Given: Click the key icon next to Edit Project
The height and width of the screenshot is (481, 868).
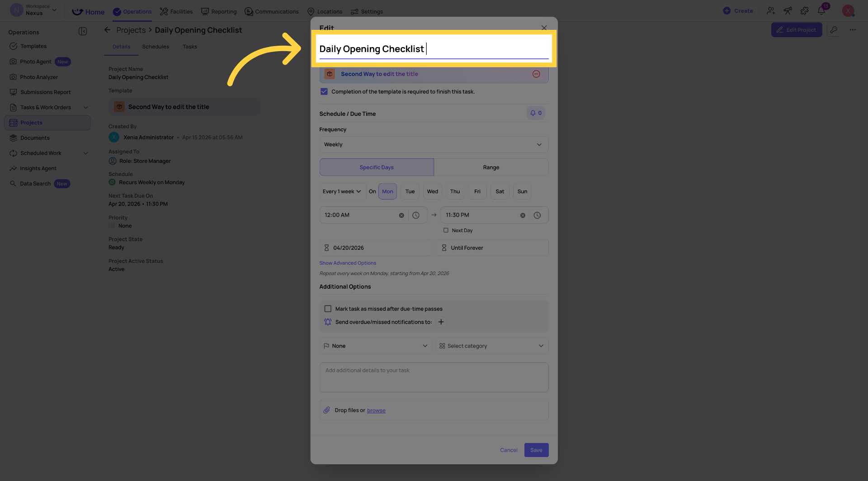Looking at the screenshot, I should pyautogui.click(x=834, y=30).
